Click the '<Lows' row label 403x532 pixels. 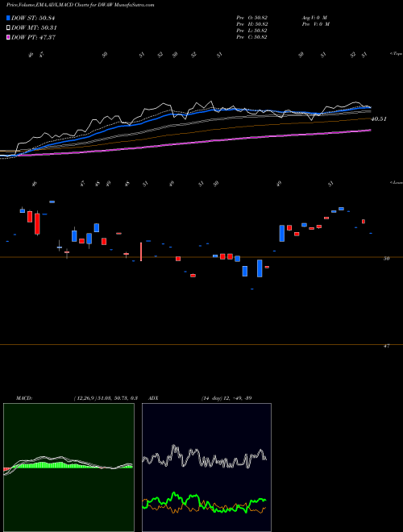397,182
